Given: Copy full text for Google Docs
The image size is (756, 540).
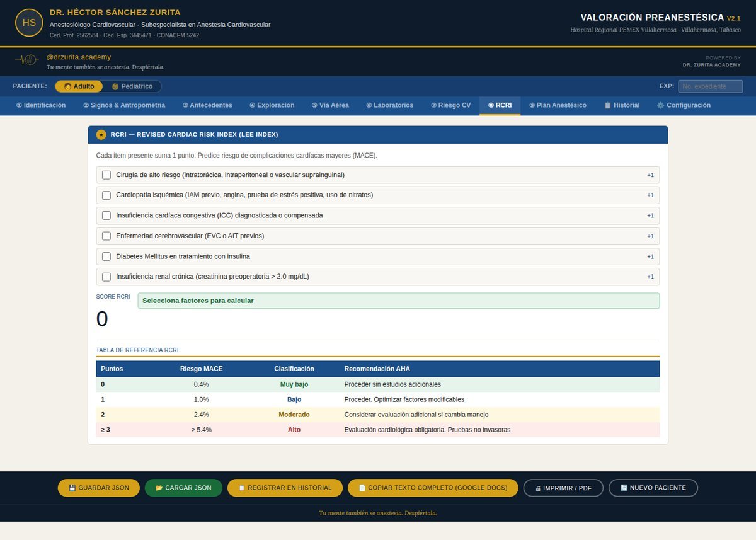Looking at the screenshot, I should pos(433,488).
